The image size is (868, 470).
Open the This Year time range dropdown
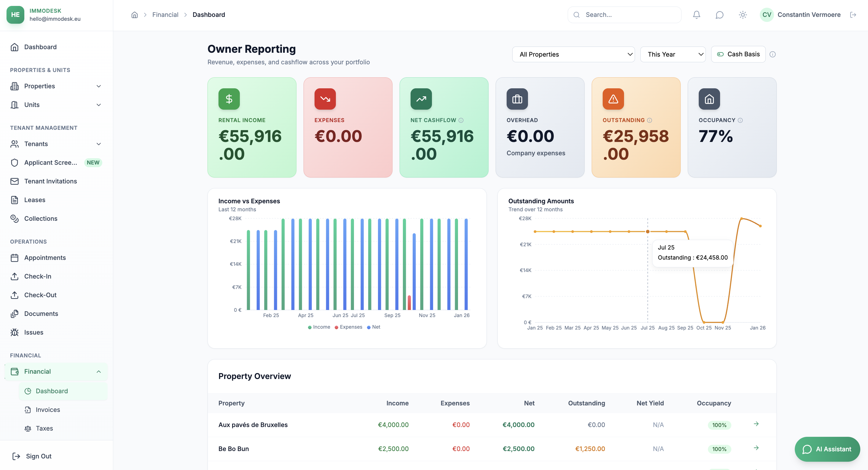point(673,54)
